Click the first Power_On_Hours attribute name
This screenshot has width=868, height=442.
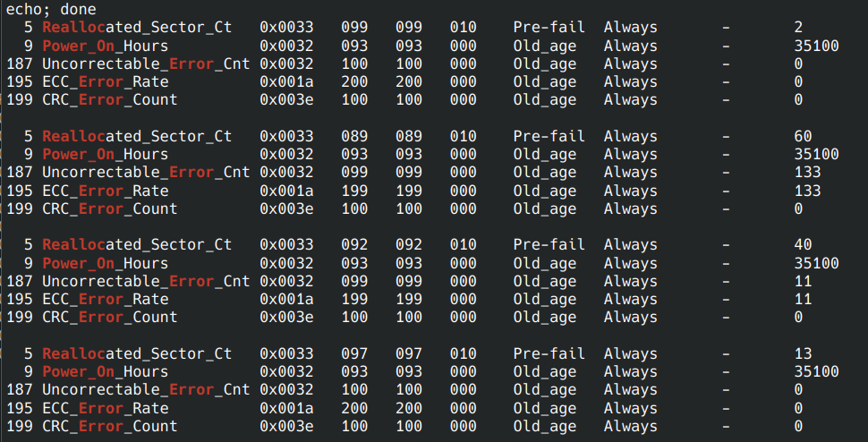pyautogui.click(x=106, y=46)
